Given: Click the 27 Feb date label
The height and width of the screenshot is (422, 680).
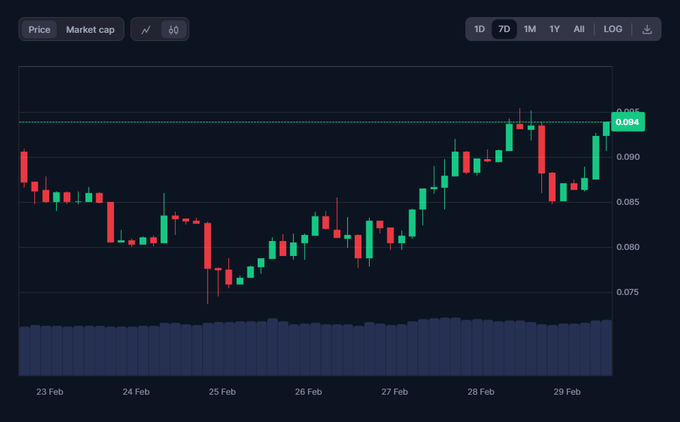Looking at the screenshot, I should tap(395, 392).
